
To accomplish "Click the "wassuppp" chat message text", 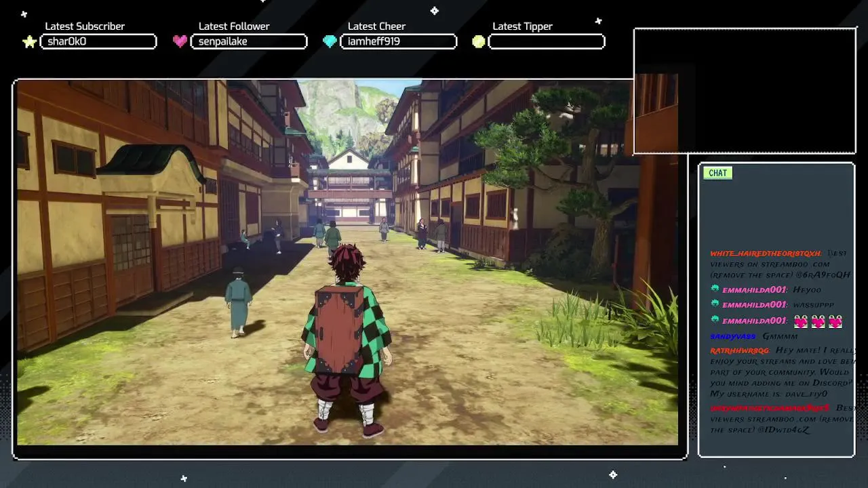I will 814,305.
